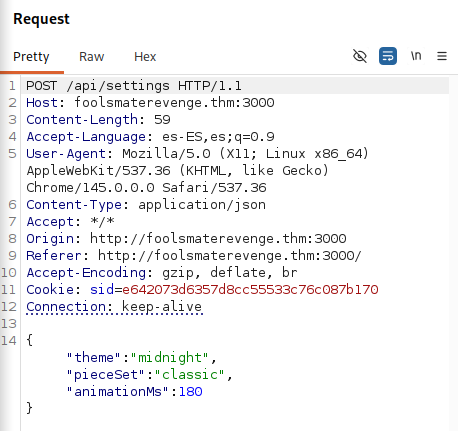Image resolution: width=458 pixels, height=431 pixels.
Task: Click the sid cookie value text
Action: click(250, 289)
